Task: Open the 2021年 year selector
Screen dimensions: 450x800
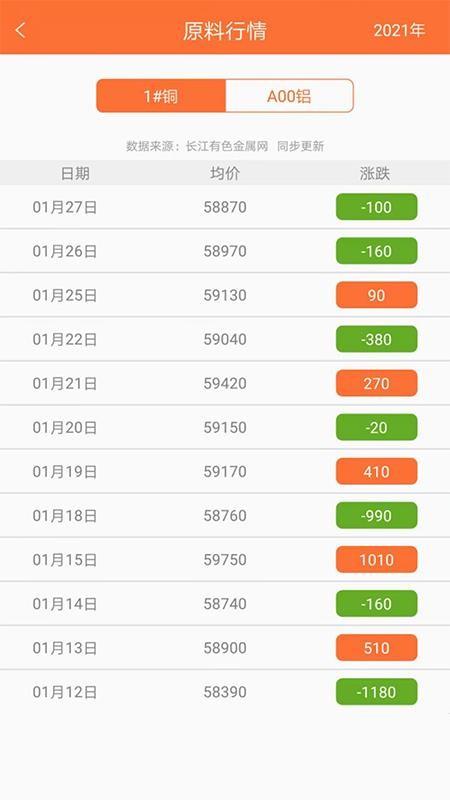Action: pyautogui.click(x=399, y=31)
